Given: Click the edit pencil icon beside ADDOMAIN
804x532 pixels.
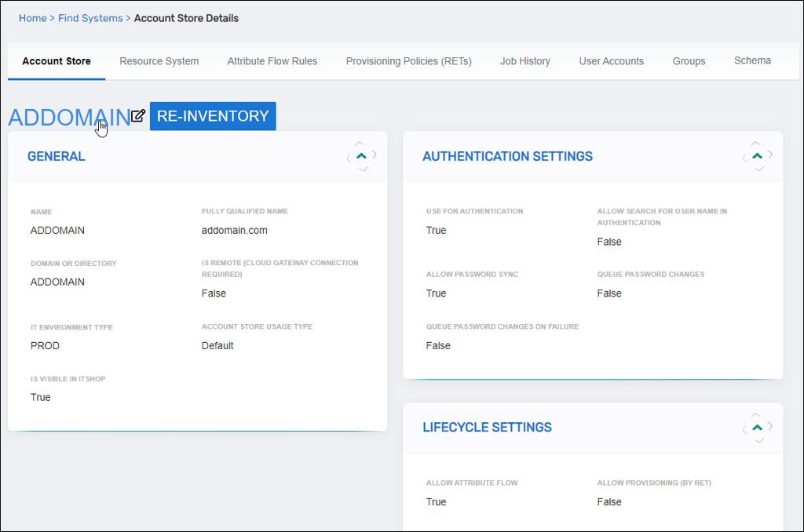Looking at the screenshot, I should tap(138, 116).
